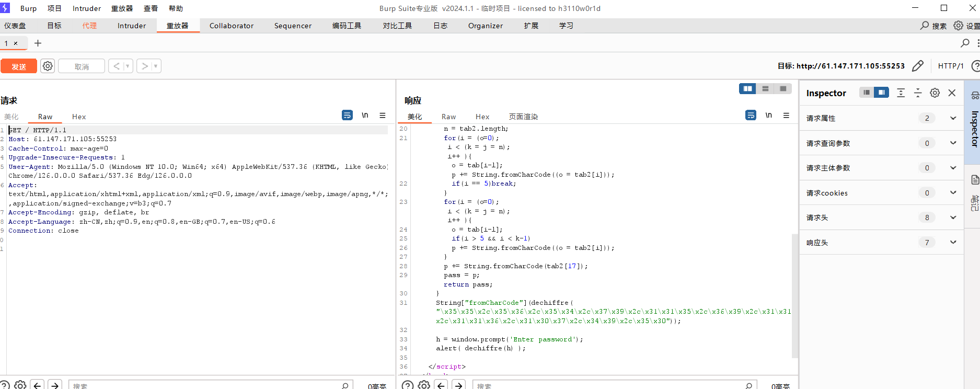Dock Inspector panel to the left
The image size is (980, 389).
coord(867,93)
